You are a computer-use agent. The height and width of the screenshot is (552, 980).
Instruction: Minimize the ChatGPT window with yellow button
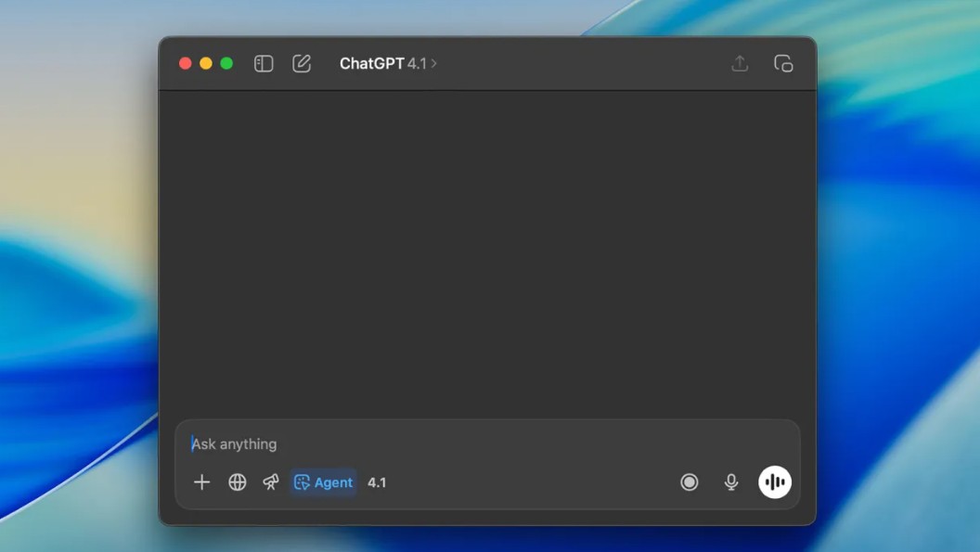point(206,63)
